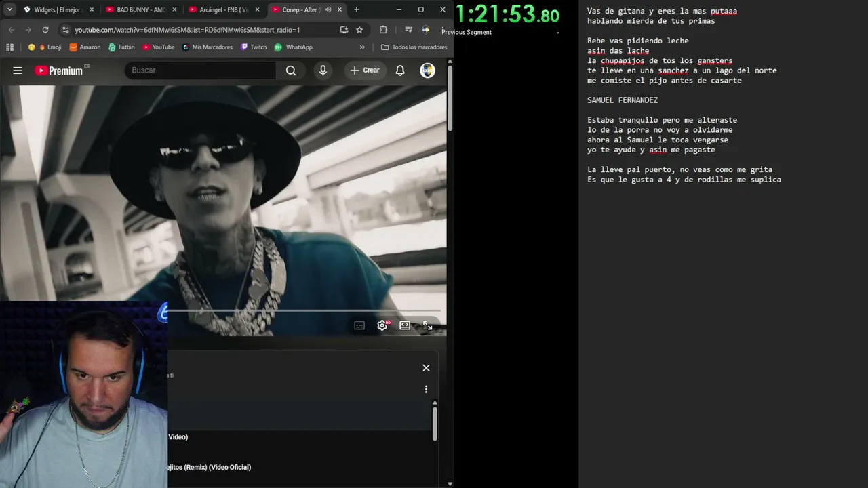Click the address bar URL
Image resolution: width=868 pixels, height=488 pixels.
[x=187, y=30]
